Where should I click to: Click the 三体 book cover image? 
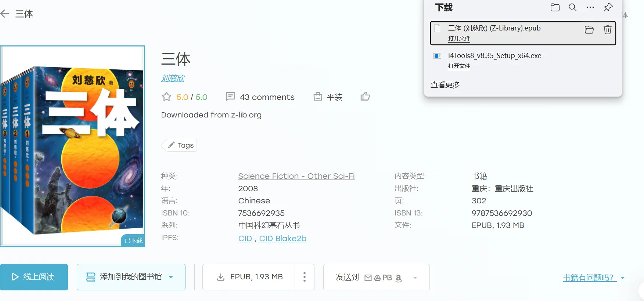(x=73, y=146)
